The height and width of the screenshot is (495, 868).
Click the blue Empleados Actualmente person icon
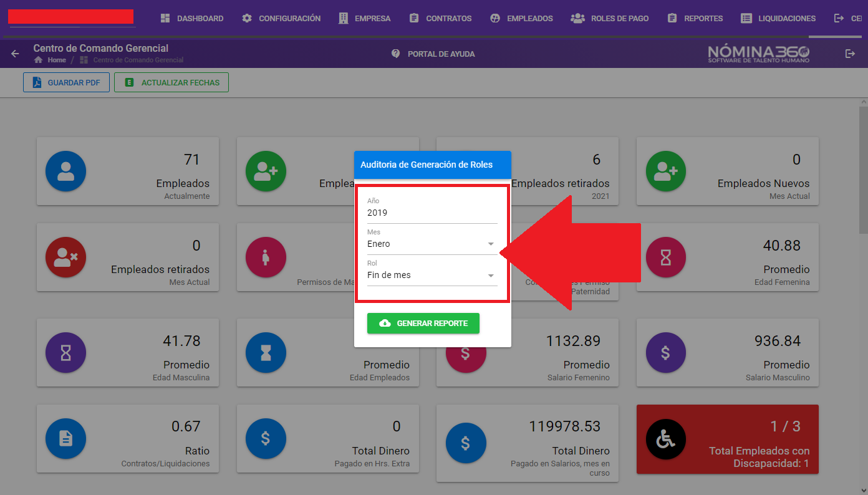tap(65, 171)
